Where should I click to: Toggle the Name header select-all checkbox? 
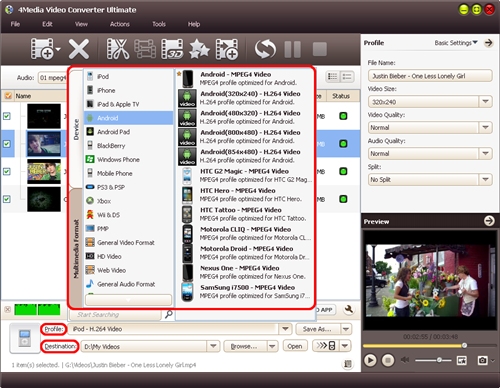point(7,96)
